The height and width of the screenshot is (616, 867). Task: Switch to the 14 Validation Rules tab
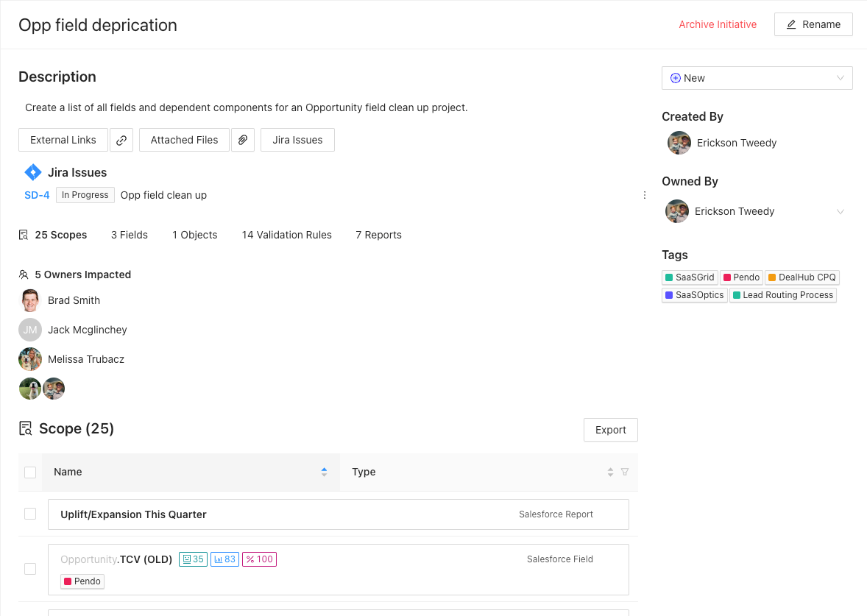coord(287,235)
